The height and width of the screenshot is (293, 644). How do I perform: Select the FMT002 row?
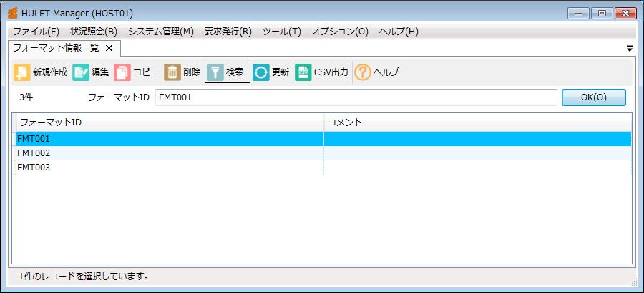(323, 153)
